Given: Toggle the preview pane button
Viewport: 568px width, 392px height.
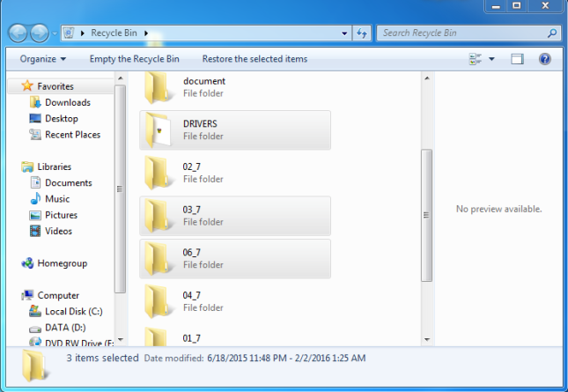Looking at the screenshot, I should (518, 59).
